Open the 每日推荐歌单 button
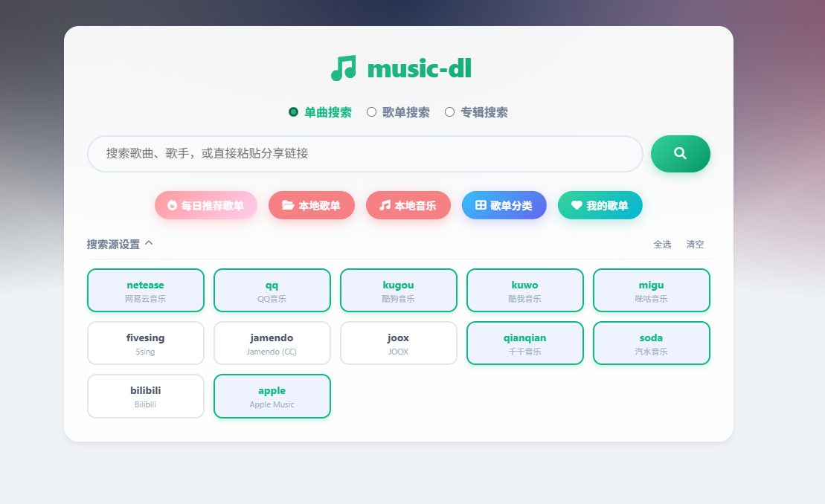Screen dimensions: 825x504 click(x=206, y=205)
